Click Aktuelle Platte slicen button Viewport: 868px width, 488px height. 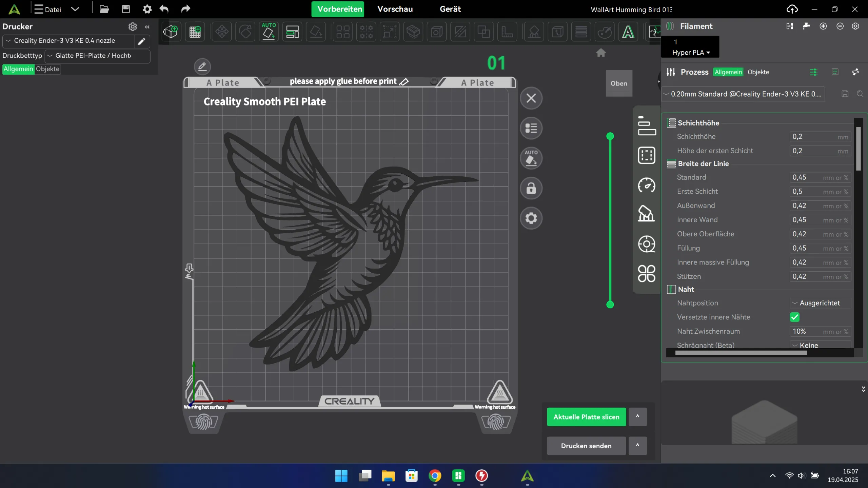tap(586, 417)
